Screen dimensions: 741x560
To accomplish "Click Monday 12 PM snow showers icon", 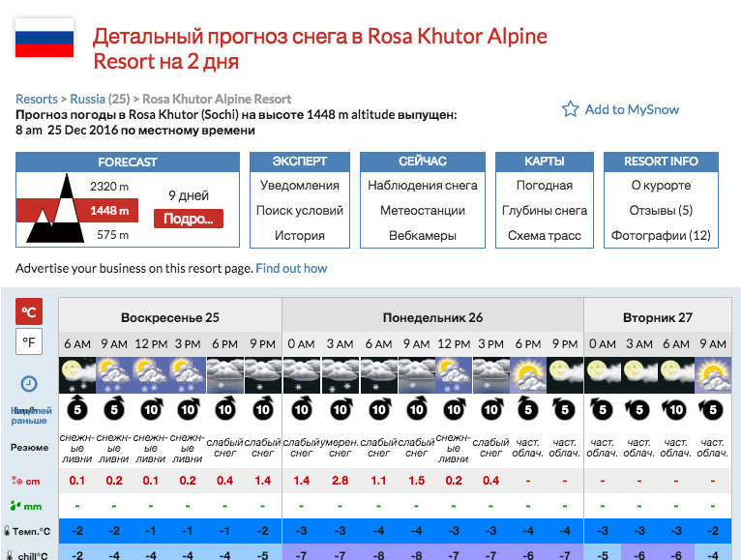I will click(x=454, y=375).
